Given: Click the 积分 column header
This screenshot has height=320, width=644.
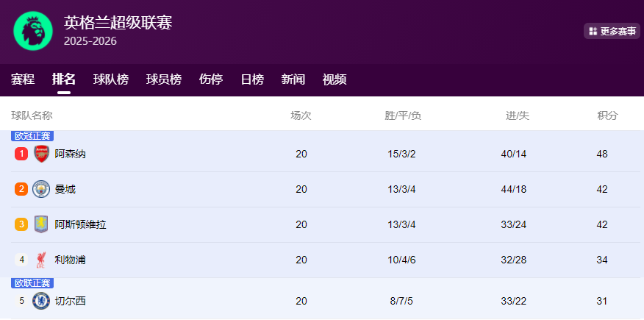Looking at the screenshot, I should coord(607,115).
